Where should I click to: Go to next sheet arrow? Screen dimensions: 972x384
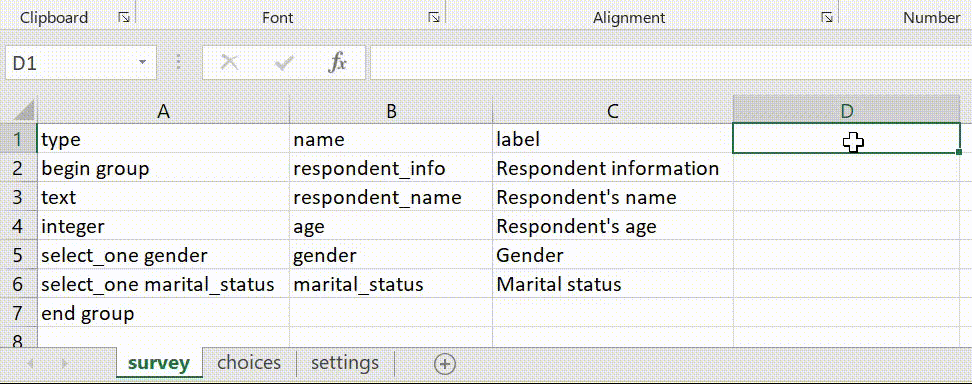click(64, 364)
